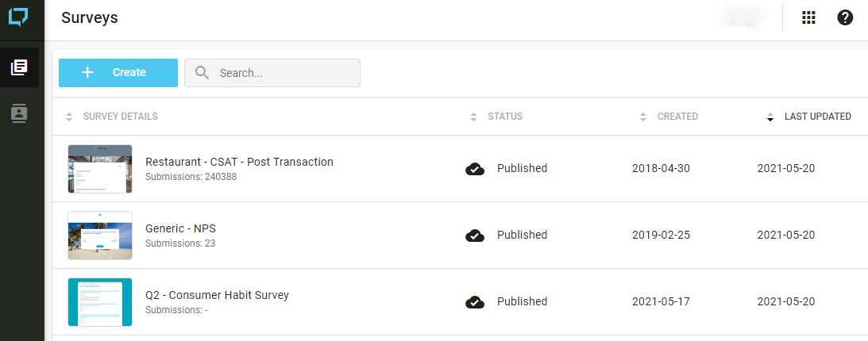Click the published cloud icon for Generic - NPS

coord(475,235)
